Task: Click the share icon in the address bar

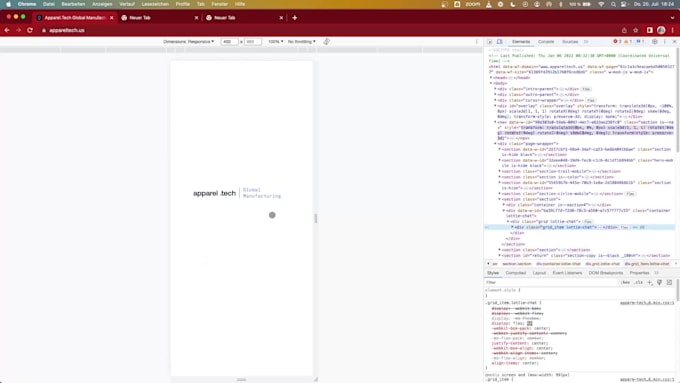Action: [624, 30]
